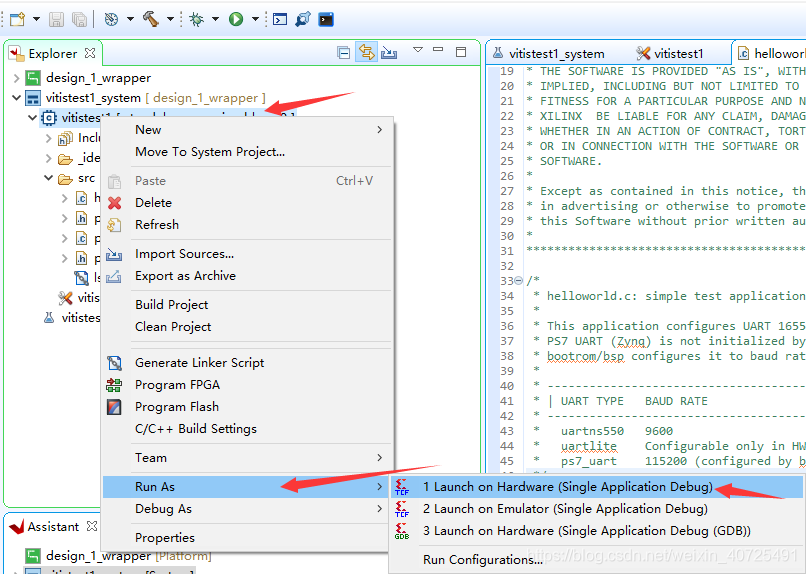806x574 pixels.
Task: Choose Build Project
Action: pos(248,305)
